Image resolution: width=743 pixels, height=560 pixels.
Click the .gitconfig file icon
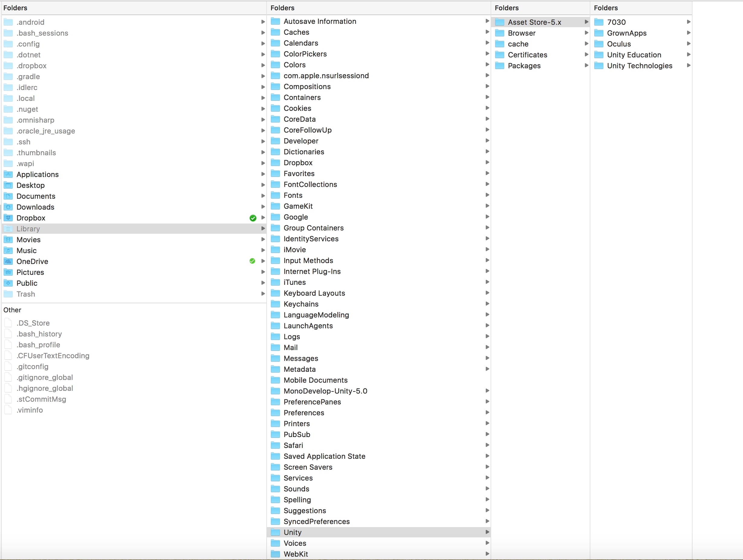click(x=8, y=366)
